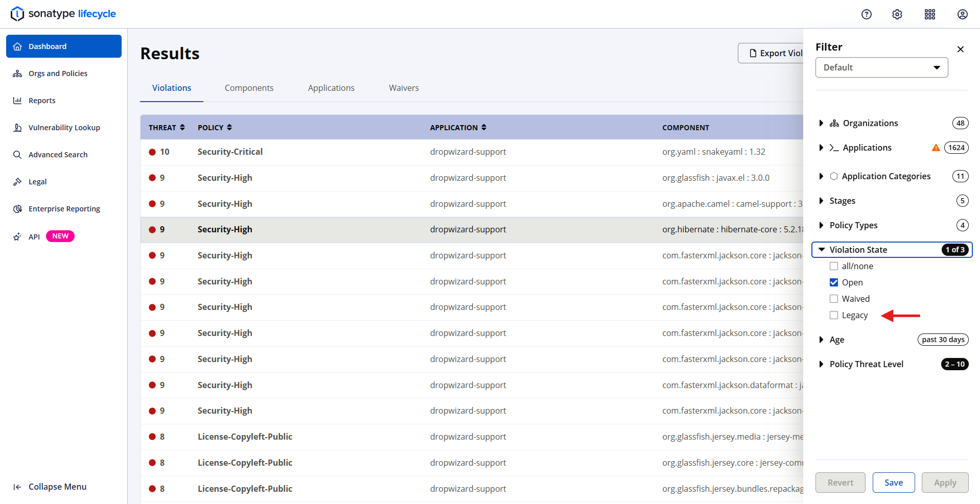Click the Apply filter button

pyautogui.click(x=945, y=483)
